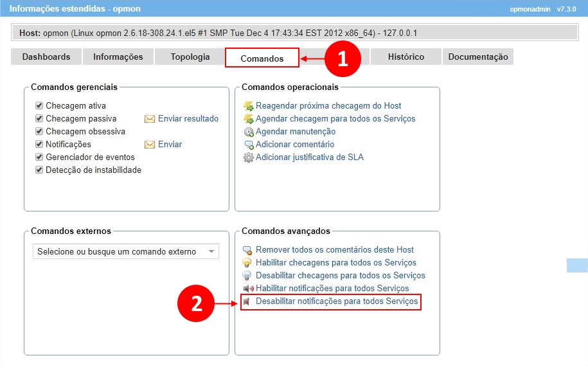Click the envelope icon beside Enviar resultado
This screenshot has width=588, height=367.
coord(150,119)
